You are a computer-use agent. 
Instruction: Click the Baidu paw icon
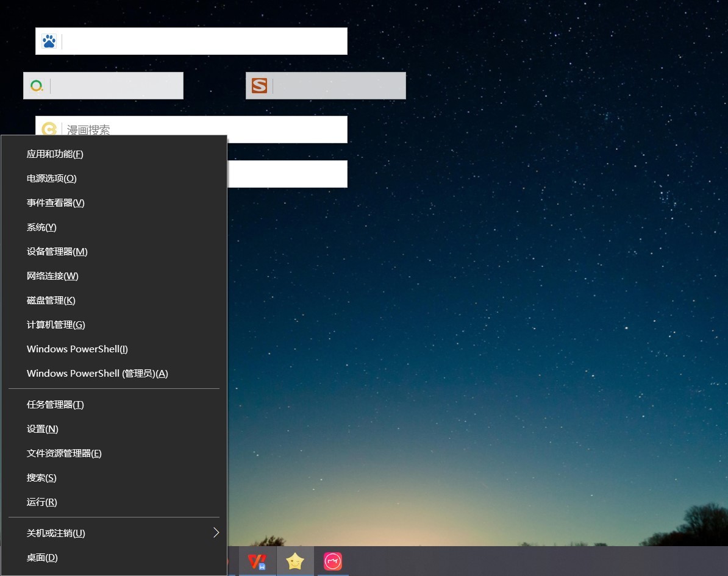click(49, 41)
